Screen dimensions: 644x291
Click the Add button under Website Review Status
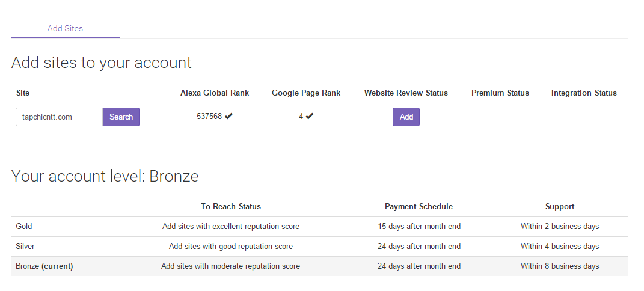406,117
